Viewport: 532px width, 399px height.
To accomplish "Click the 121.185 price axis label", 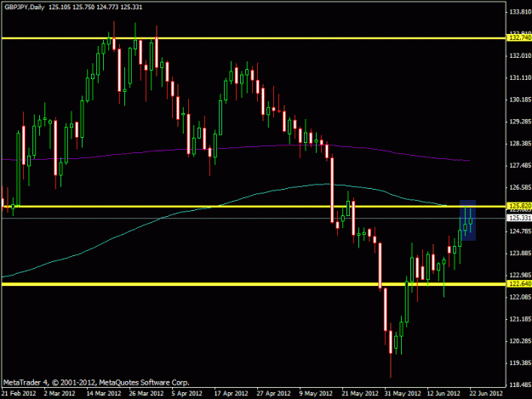I will coord(520,319).
